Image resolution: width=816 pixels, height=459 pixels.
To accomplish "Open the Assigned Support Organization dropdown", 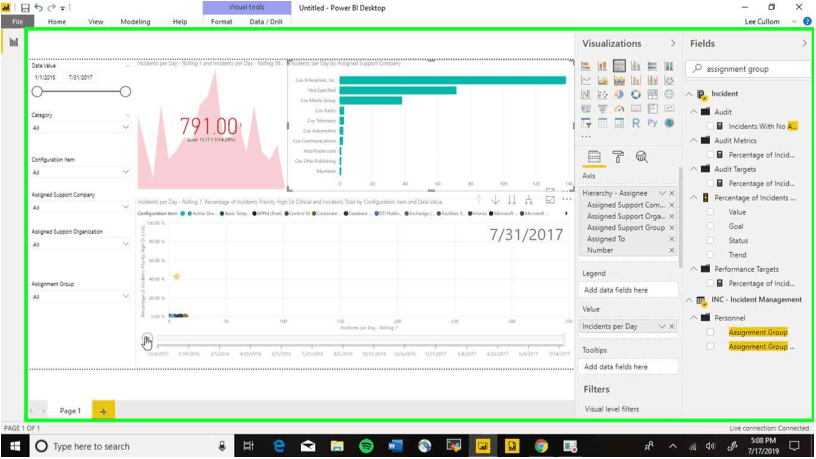I will click(x=125, y=244).
